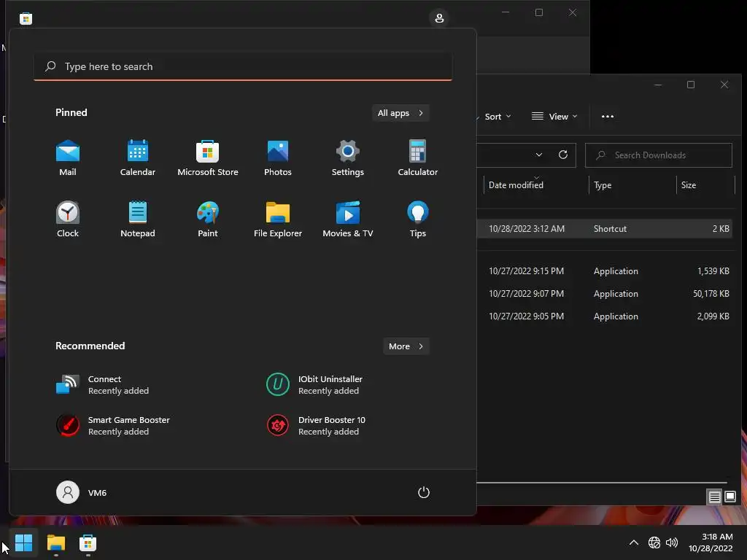This screenshot has width=747, height=560.
Task: Open the Tips app
Action: [418, 219]
